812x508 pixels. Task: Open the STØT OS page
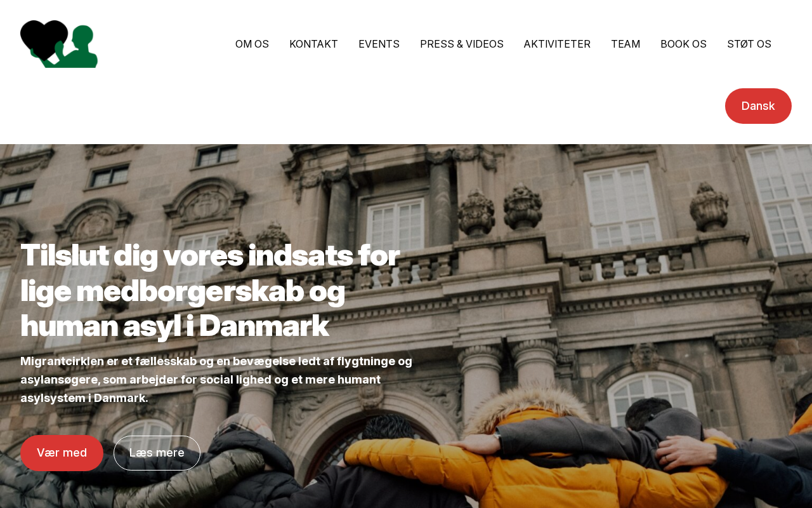(x=749, y=44)
